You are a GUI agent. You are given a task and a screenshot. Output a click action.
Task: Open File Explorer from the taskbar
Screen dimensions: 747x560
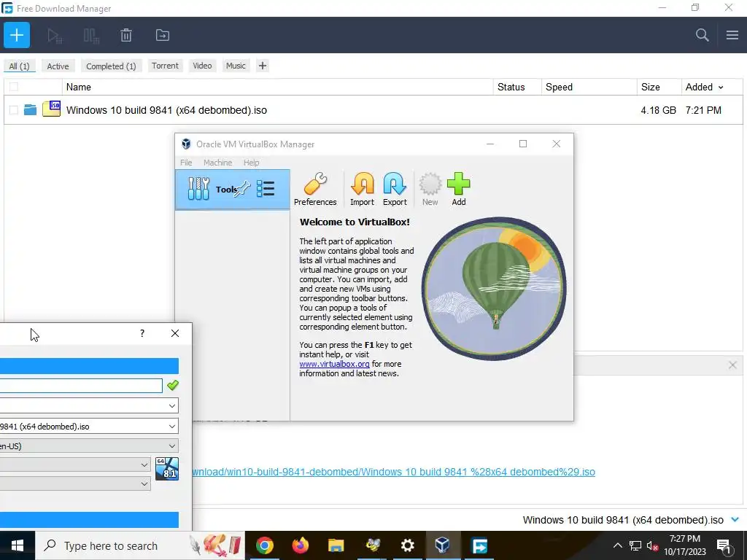(x=336, y=545)
